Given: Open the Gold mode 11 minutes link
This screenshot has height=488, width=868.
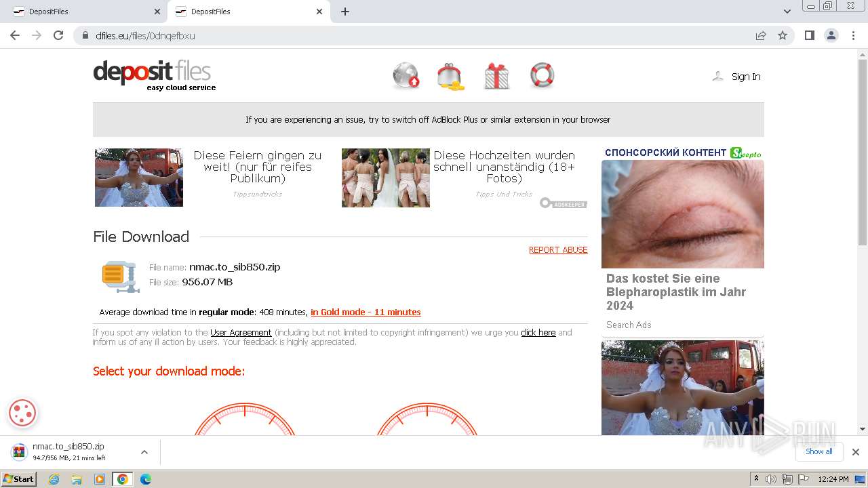Looking at the screenshot, I should 366,312.
